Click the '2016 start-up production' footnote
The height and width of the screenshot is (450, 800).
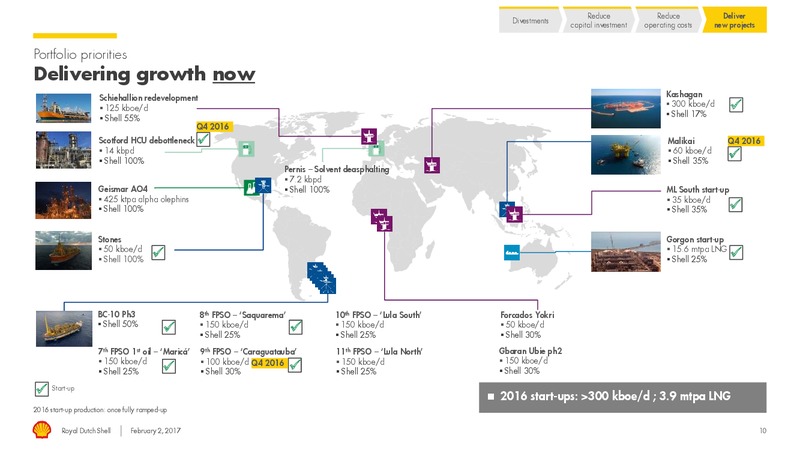(x=100, y=410)
